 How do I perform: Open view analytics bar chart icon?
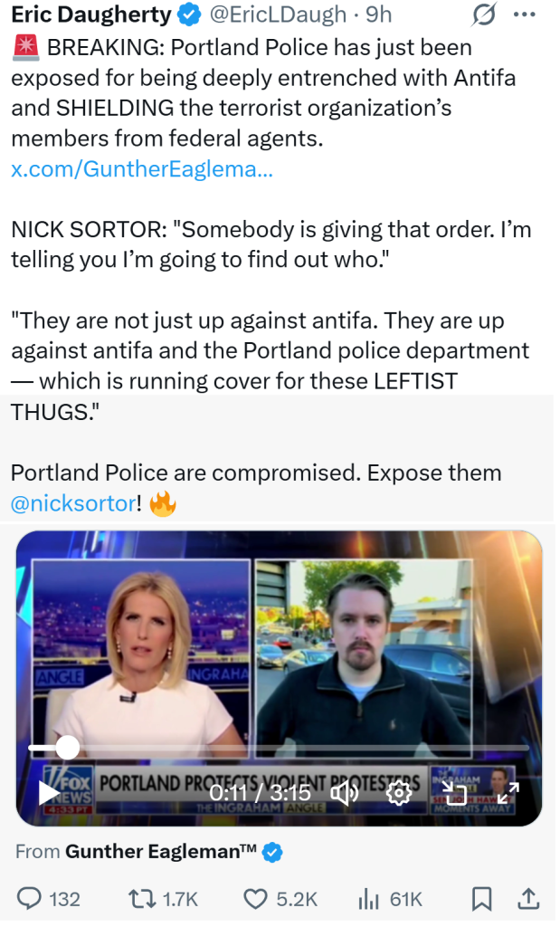point(368,900)
